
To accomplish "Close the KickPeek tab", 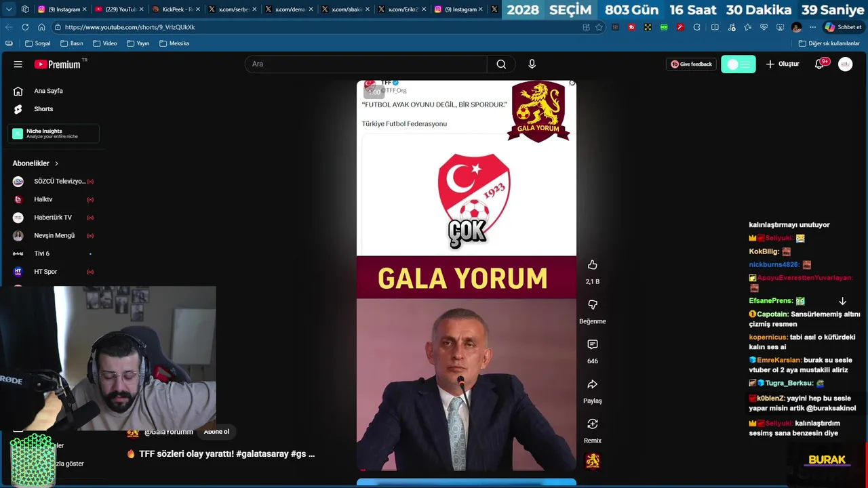I will coord(198,9).
